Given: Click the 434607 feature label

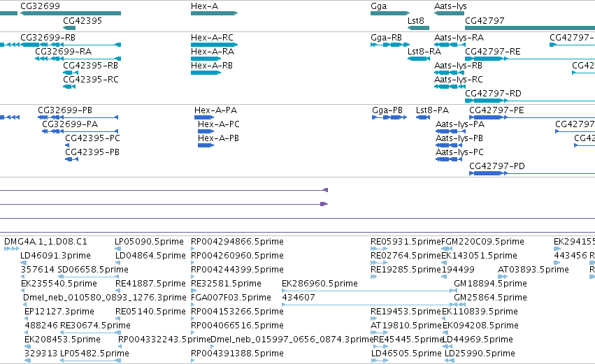Looking at the screenshot, I should click(299, 298).
